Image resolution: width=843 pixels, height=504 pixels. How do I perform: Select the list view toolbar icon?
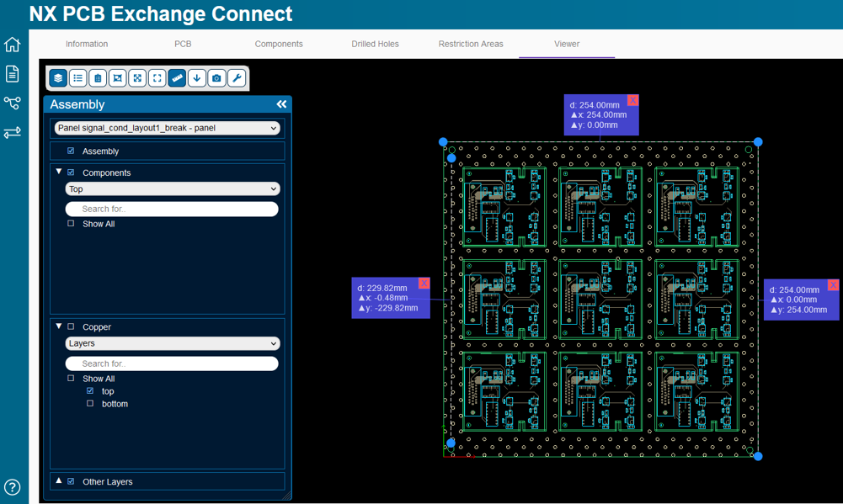(x=77, y=77)
